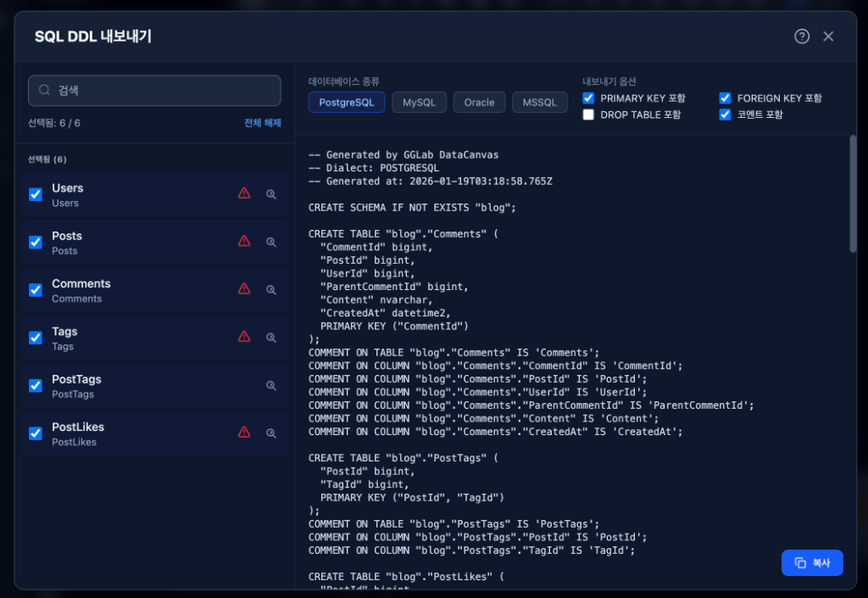Open preview magnifier for Tags table

[x=271, y=338]
